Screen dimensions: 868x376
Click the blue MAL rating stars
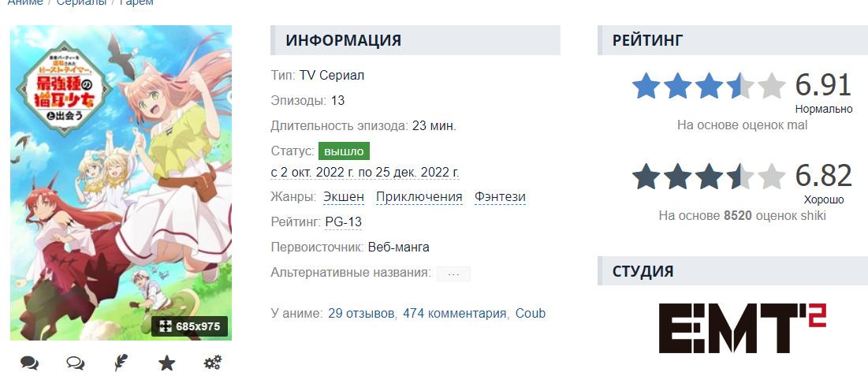709,85
